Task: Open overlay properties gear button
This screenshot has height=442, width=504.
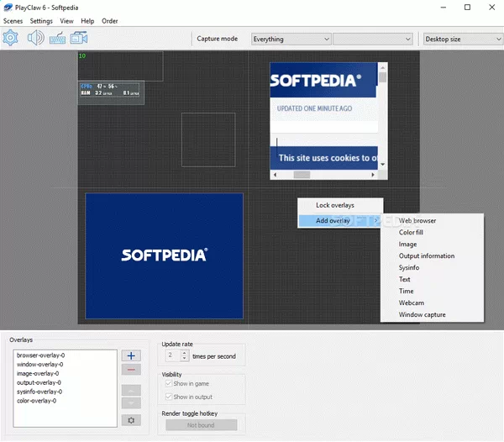Action: click(x=131, y=420)
